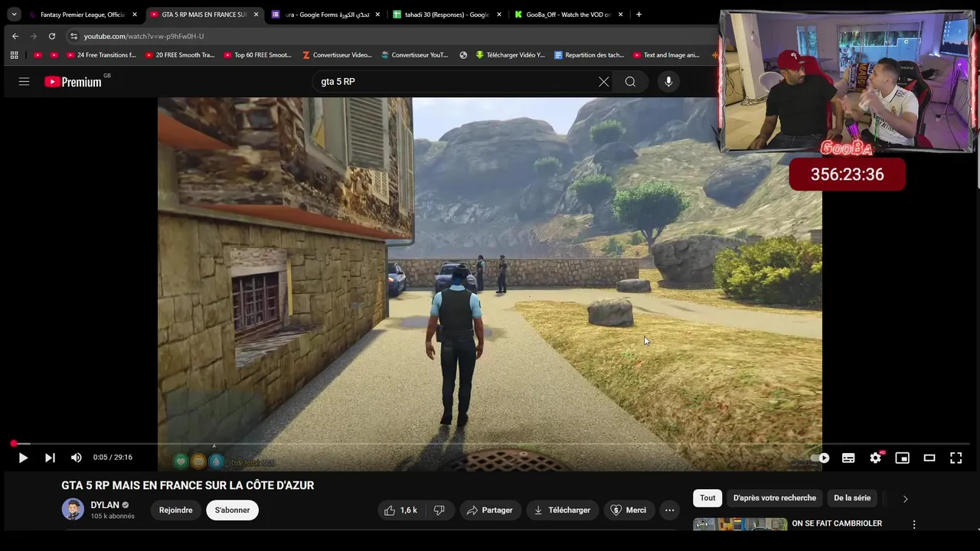
Task: Dislike the video
Action: click(439, 510)
